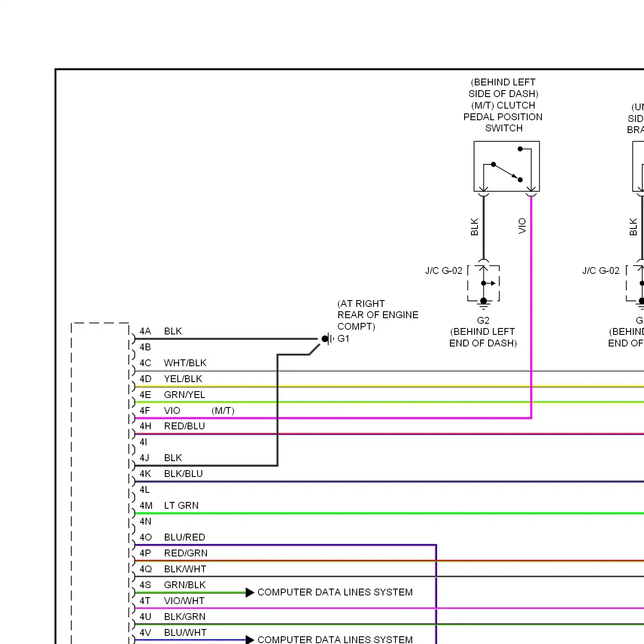
Task: Select the 4E GRN/YEL wire label
Action: 172,395
